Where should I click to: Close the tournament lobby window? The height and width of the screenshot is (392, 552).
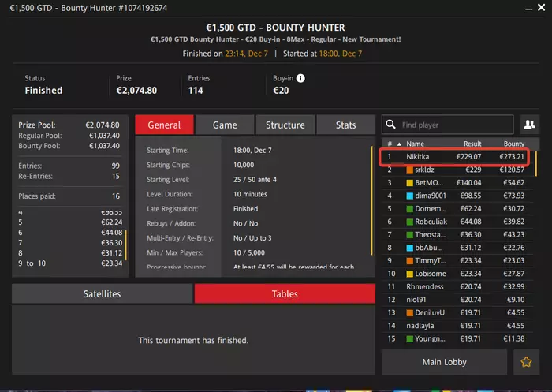(542, 7)
